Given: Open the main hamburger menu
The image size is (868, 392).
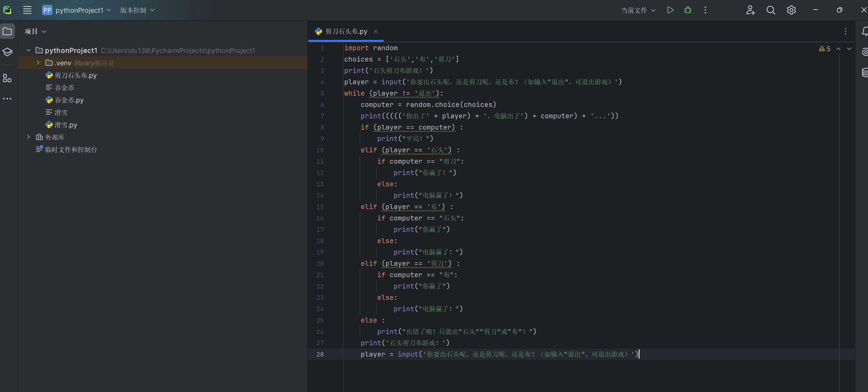Looking at the screenshot, I should tap(27, 10).
